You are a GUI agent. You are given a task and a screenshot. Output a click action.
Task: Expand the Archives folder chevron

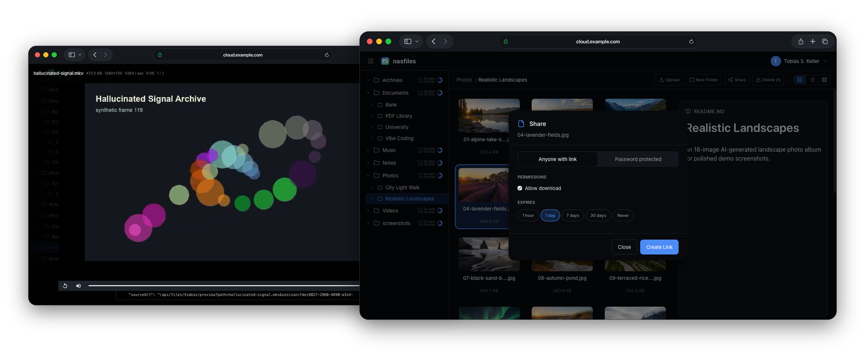[x=368, y=80]
